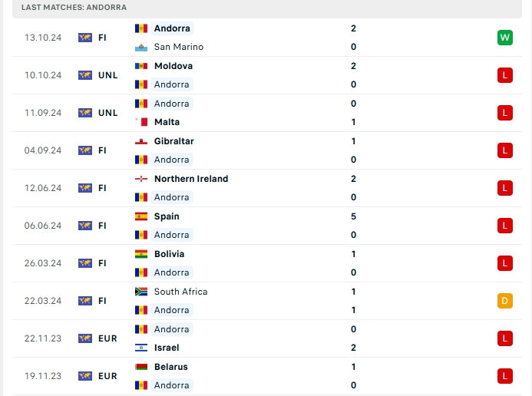Click the Belarus flag icon
Screen dimensions: 532x396
point(141,367)
